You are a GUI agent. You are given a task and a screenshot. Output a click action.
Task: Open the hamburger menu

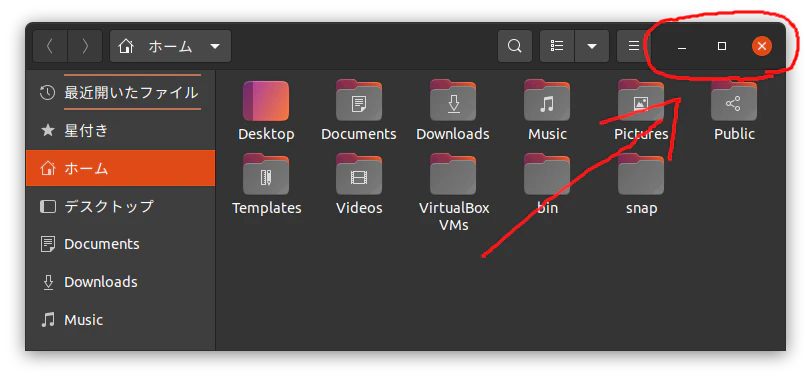pyautogui.click(x=633, y=47)
